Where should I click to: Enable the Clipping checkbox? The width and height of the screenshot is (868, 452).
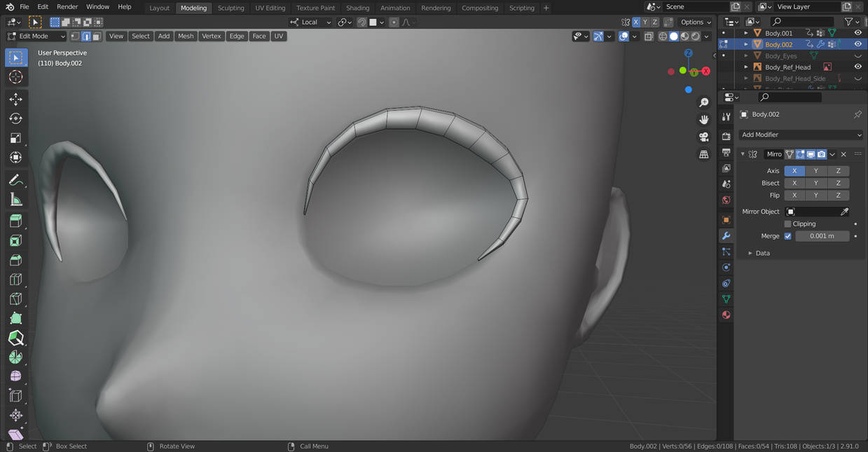pyautogui.click(x=787, y=224)
